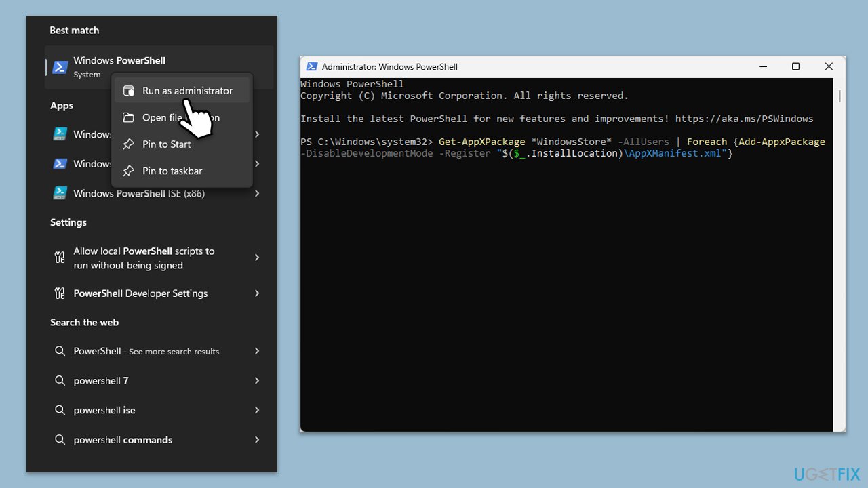
Task: Expand options for Windows PowerShell ISE (x86)
Action: tap(257, 193)
